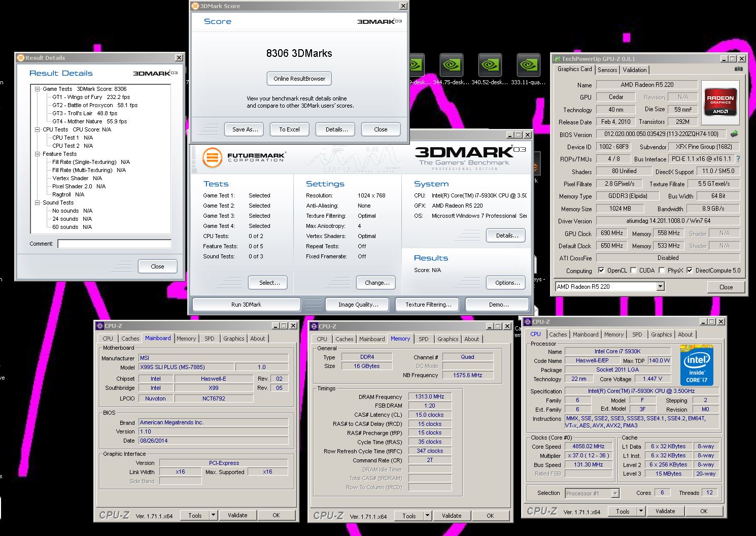Click the GPU-Z Name field AMD Radeon R5 220
The image size is (756, 536).
pyautogui.click(x=646, y=85)
